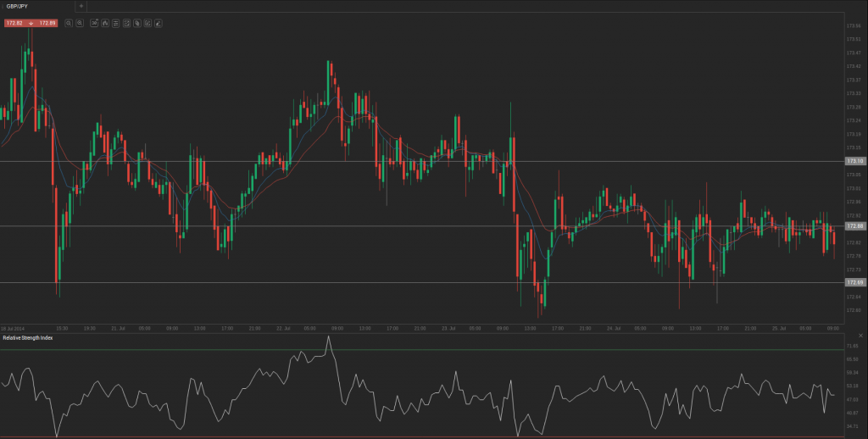The image size is (868, 439).
Task: Select the 172.69 support level label
Action: click(854, 282)
